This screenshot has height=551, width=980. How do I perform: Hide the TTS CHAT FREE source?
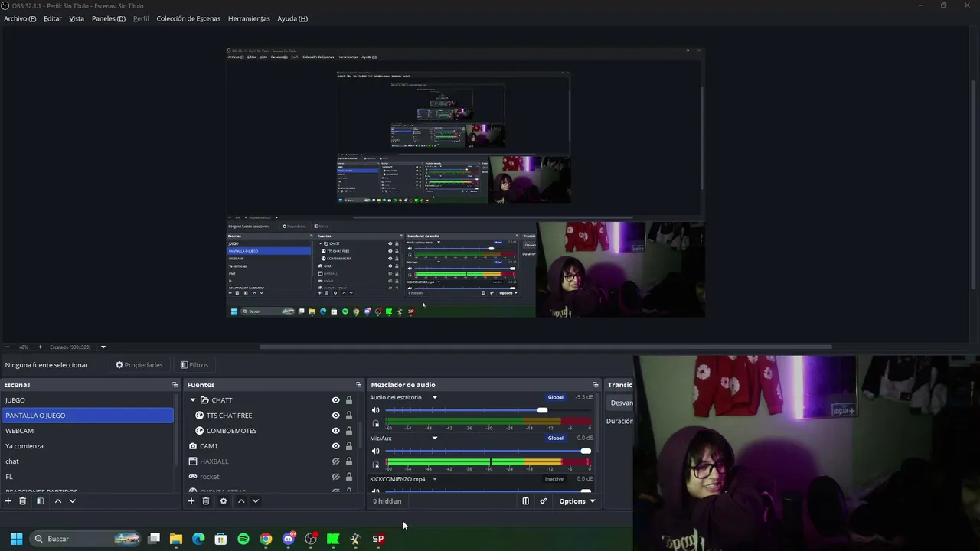point(335,416)
